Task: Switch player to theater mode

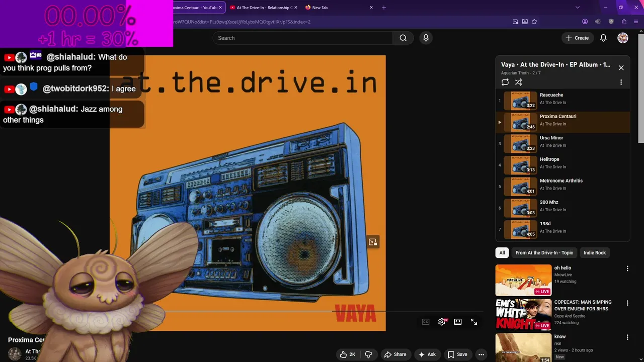Action: [458, 322]
